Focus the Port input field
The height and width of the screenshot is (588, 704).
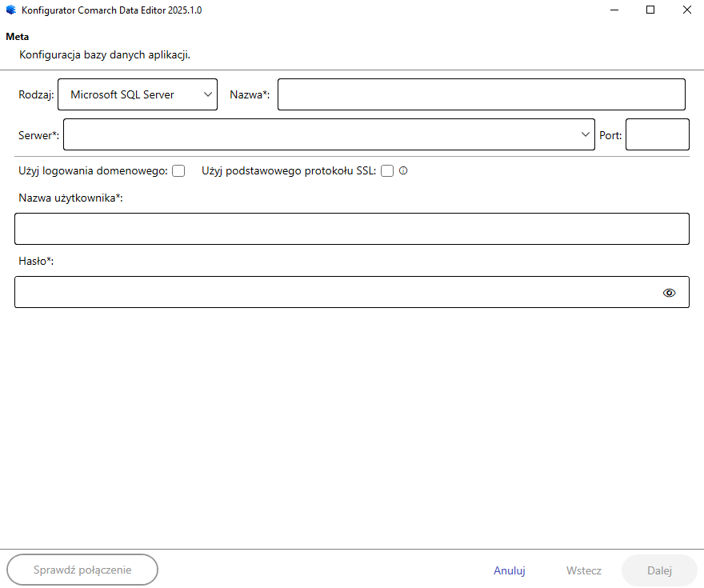point(657,134)
